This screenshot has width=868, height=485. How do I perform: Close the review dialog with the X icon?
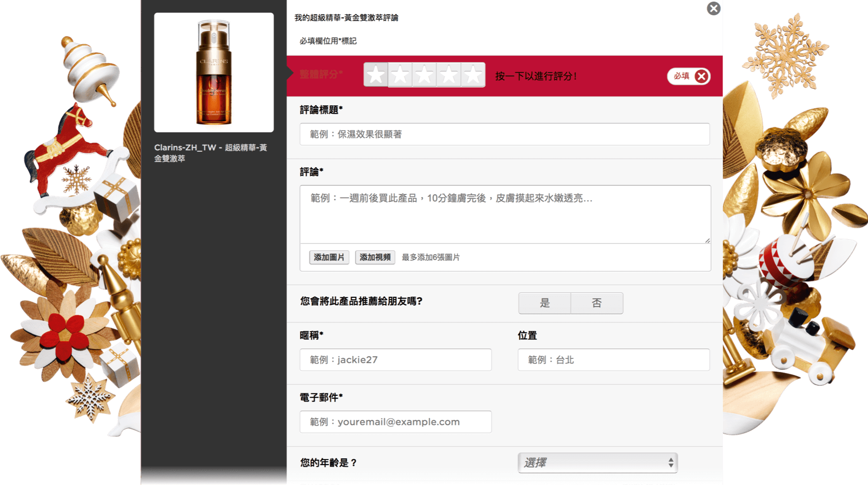click(713, 8)
